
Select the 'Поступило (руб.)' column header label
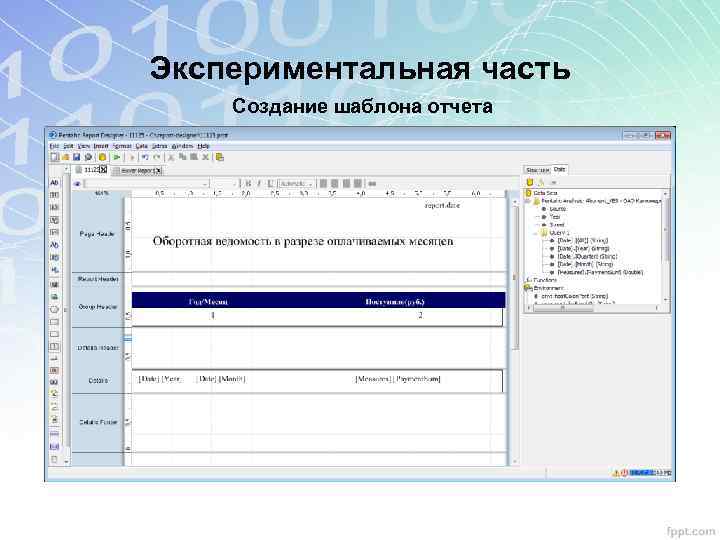click(395, 302)
